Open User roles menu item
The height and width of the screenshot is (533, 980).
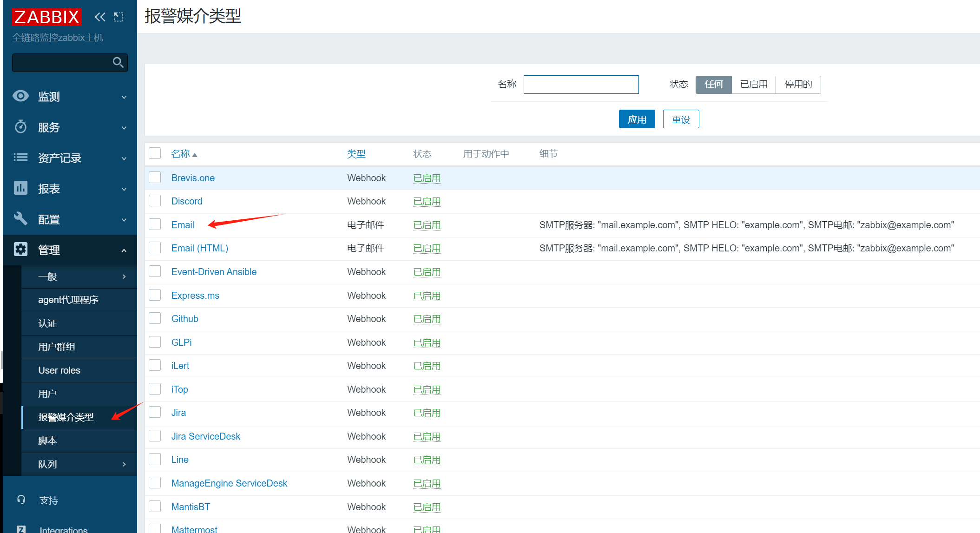tap(79, 370)
